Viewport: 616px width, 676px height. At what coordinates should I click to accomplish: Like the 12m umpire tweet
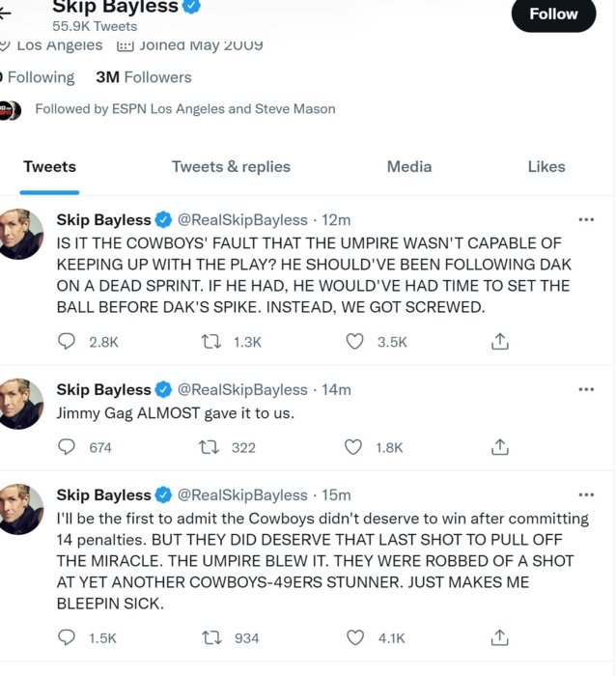click(x=354, y=342)
